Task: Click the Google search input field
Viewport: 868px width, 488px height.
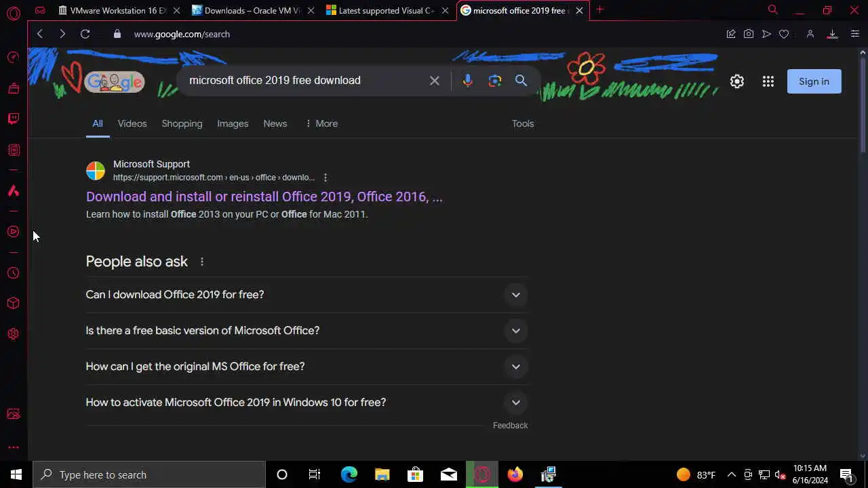Action: (305, 81)
